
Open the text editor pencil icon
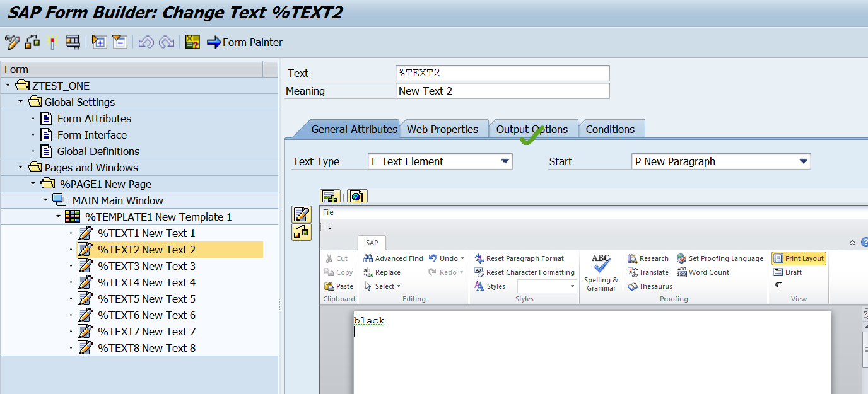[x=302, y=214]
